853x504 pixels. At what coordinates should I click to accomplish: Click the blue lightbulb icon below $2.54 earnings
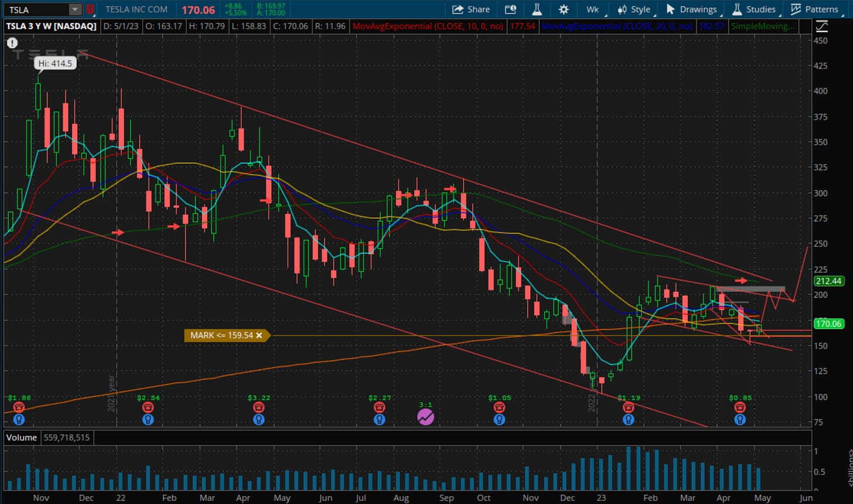pos(148,419)
